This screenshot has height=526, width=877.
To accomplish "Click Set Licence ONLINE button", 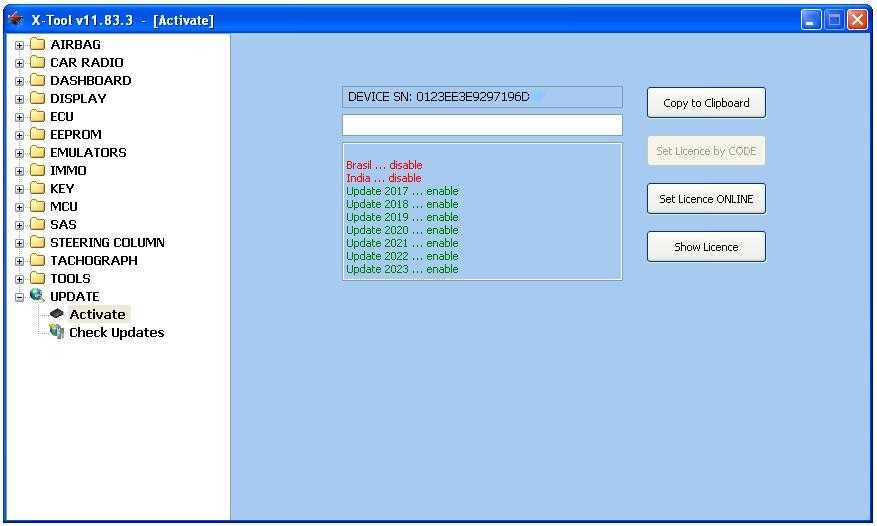I will tap(706, 199).
